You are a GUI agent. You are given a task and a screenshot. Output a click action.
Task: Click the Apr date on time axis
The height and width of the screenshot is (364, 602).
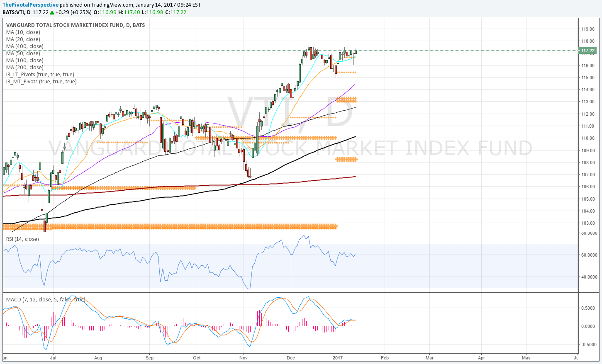(x=481, y=358)
